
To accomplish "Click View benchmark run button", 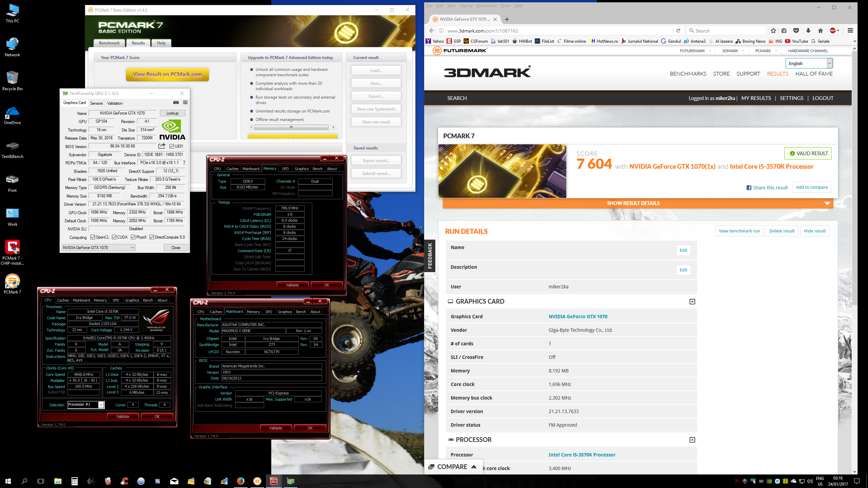I will (x=739, y=231).
